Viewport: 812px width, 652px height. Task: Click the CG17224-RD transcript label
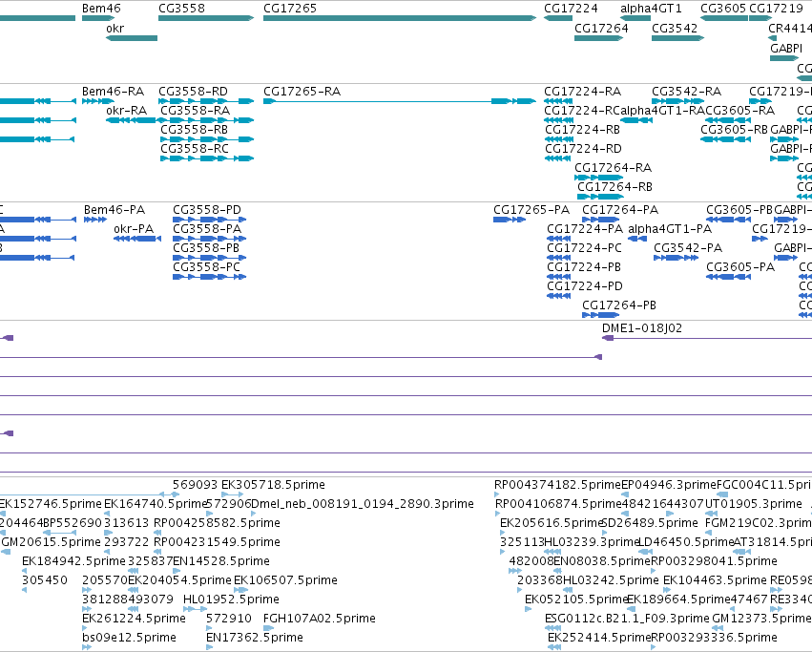[x=583, y=149]
